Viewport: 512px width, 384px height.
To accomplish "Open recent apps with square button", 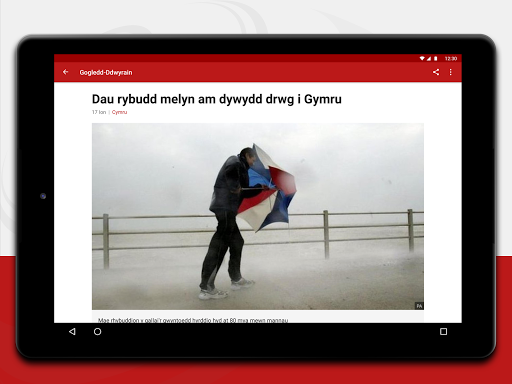I will tap(443, 331).
